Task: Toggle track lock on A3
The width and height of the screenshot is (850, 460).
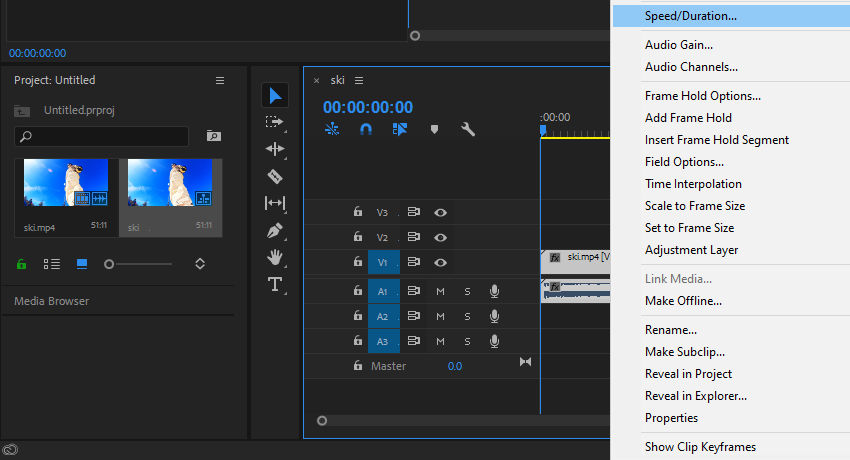Action: click(358, 341)
